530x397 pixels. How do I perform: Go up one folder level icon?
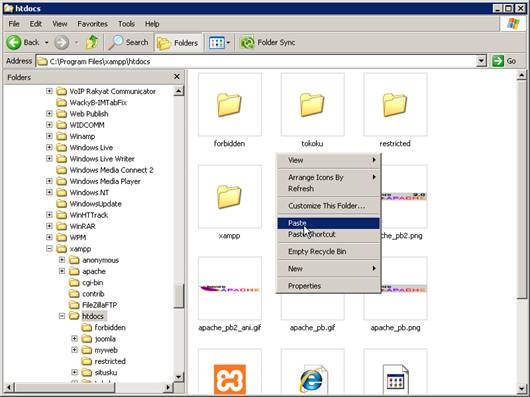[x=92, y=42]
